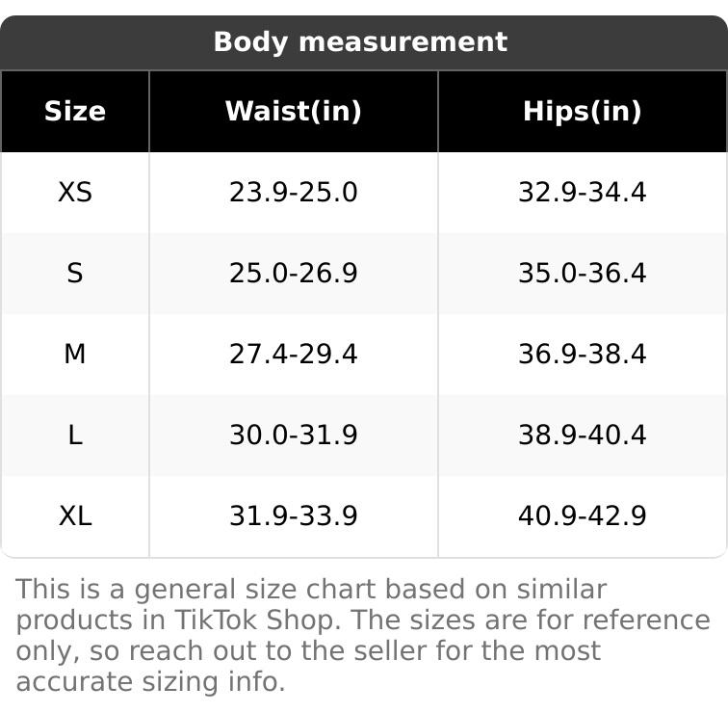728x713 pixels.
Task: Click the TikTok Shop size chart disclaimer
Action: click(363, 635)
